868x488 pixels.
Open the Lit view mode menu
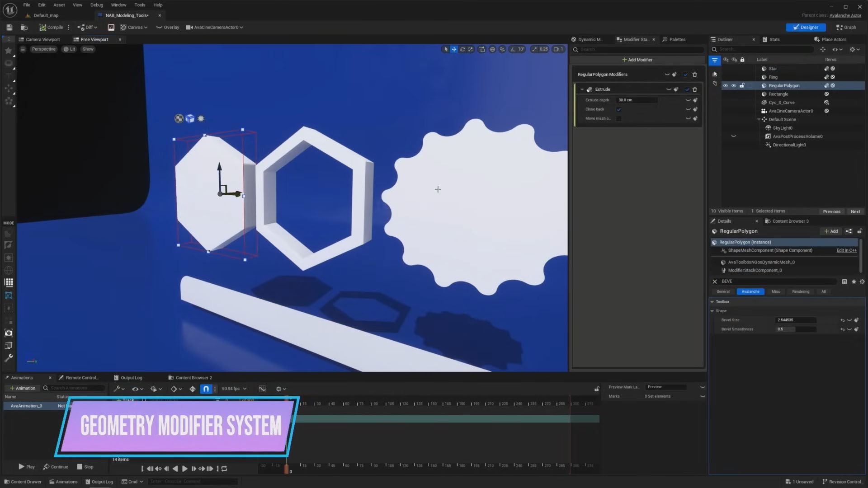coord(69,49)
